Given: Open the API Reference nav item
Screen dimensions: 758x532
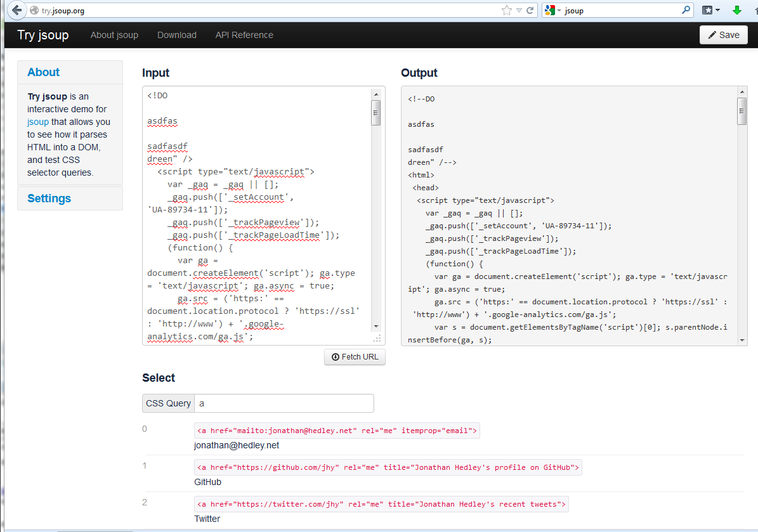Looking at the screenshot, I should [244, 35].
